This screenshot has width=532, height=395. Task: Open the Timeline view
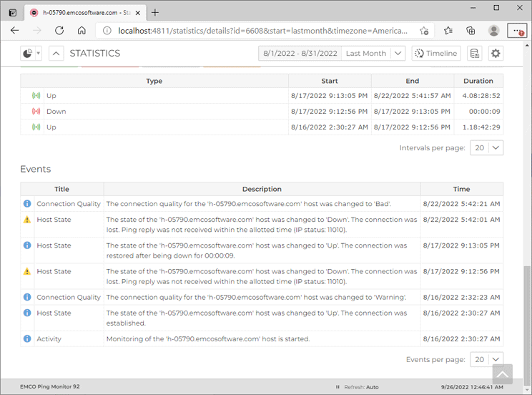(x=436, y=54)
